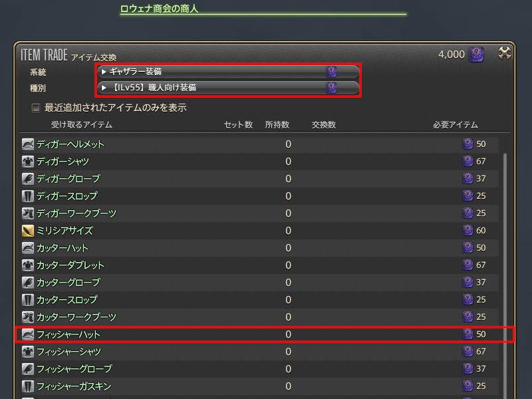The width and height of the screenshot is (532, 399).
Task: Click the フィッシャーグローブ glove icon
Action: click(x=28, y=369)
